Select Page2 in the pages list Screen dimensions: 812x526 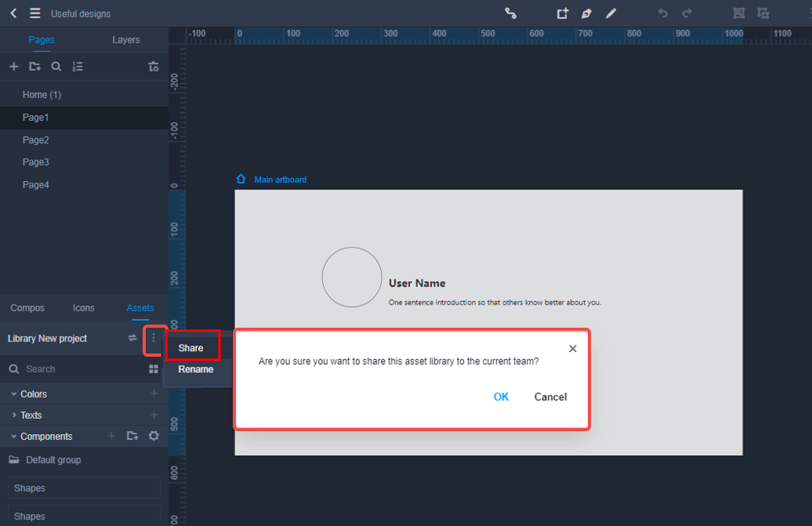(84, 140)
